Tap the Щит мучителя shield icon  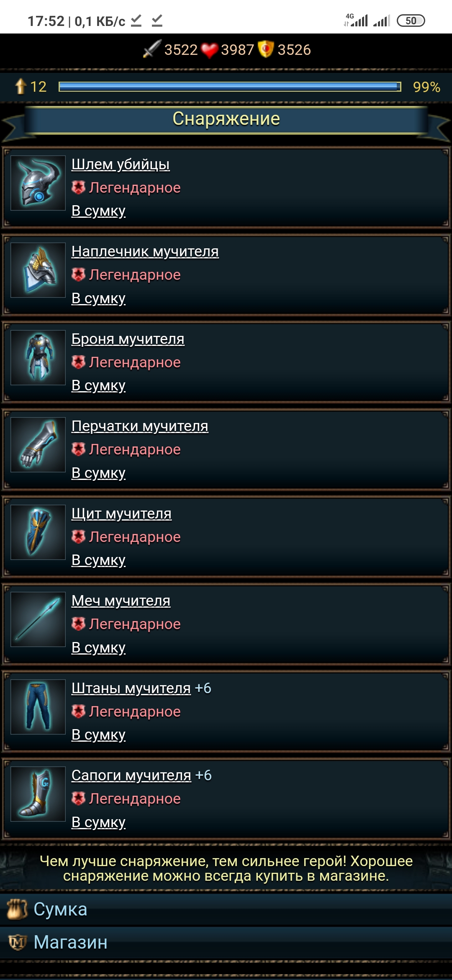coord(38,532)
